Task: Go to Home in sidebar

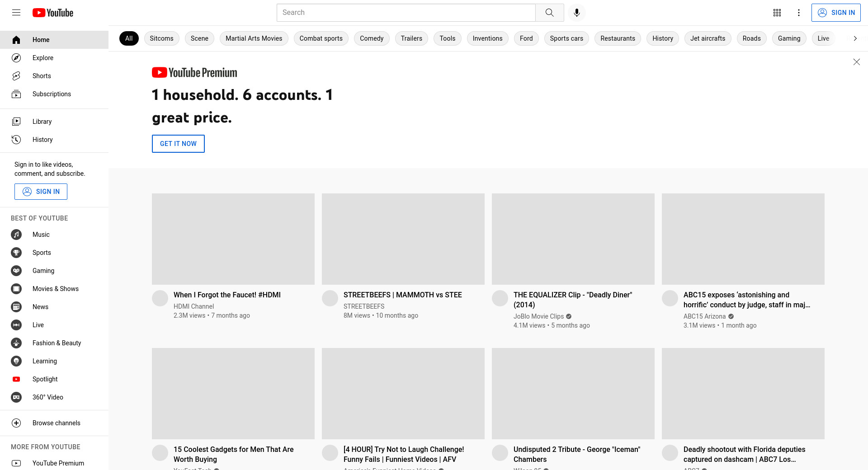Action: click(x=54, y=40)
